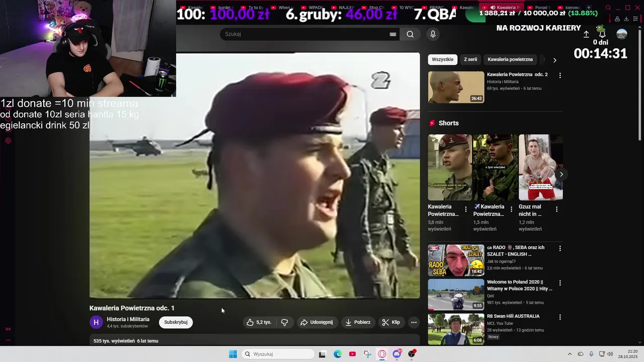Click the YouTube notifications bell
The image size is (644, 362).
[x=602, y=34]
